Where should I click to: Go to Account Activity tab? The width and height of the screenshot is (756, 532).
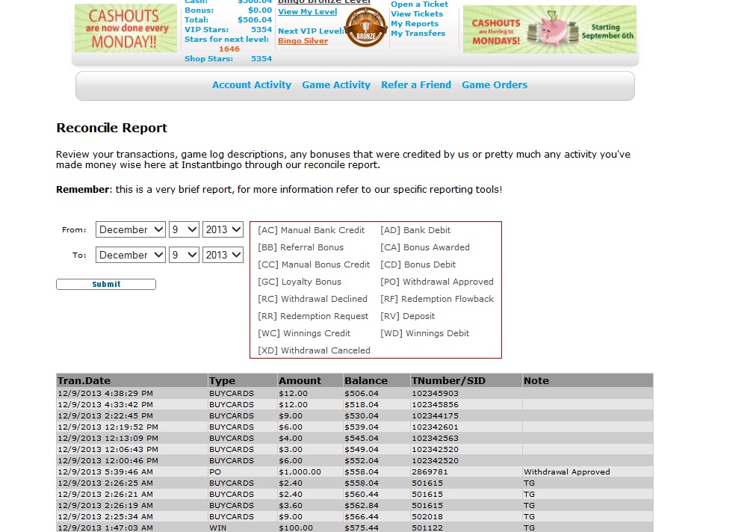[252, 85]
